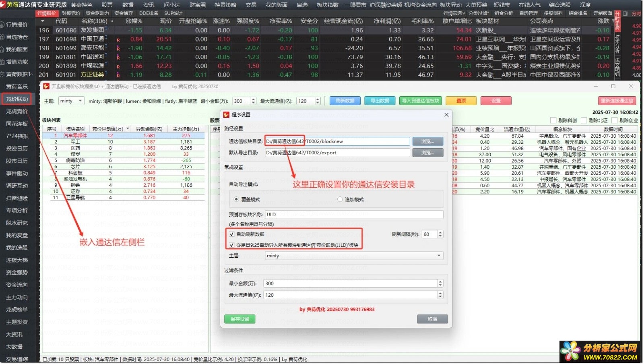Open the 综合排名 tab on the right
The width and height of the screenshot is (644, 364).
(x=578, y=13)
